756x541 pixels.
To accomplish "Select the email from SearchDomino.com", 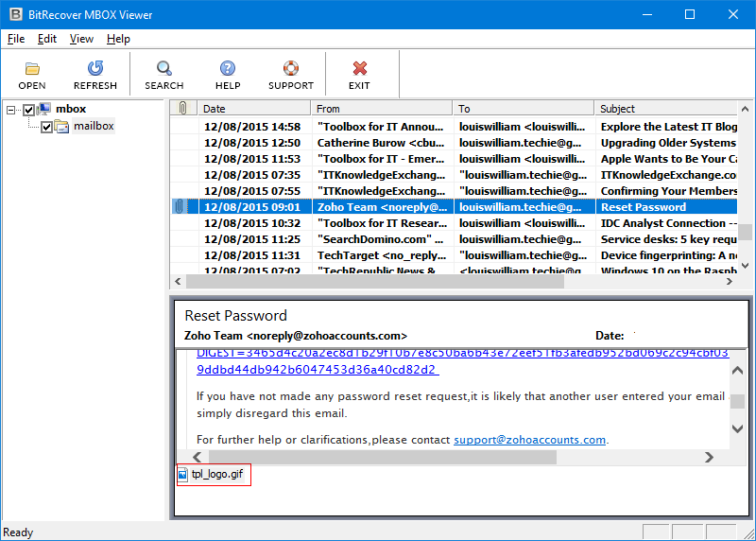I will 454,239.
